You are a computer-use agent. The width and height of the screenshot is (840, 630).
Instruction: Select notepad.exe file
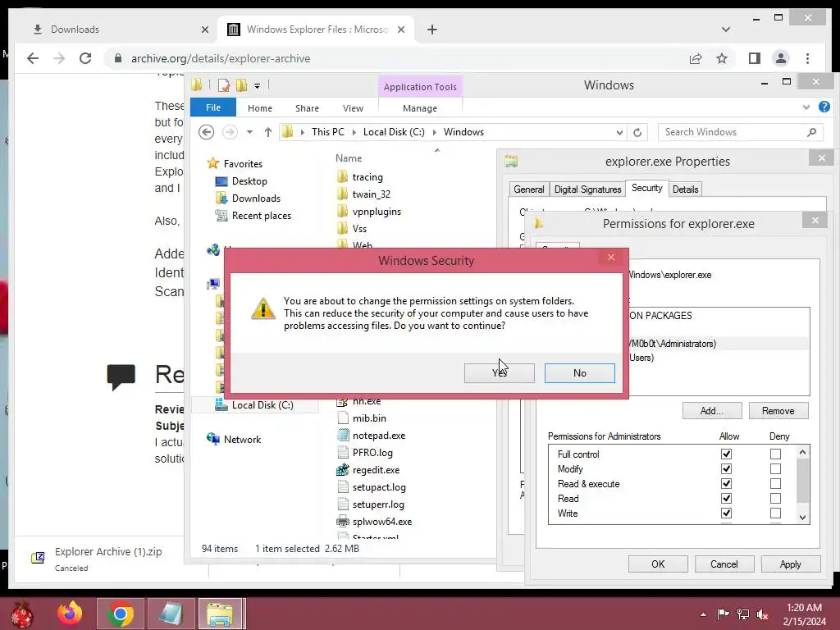tap(379, 436)
